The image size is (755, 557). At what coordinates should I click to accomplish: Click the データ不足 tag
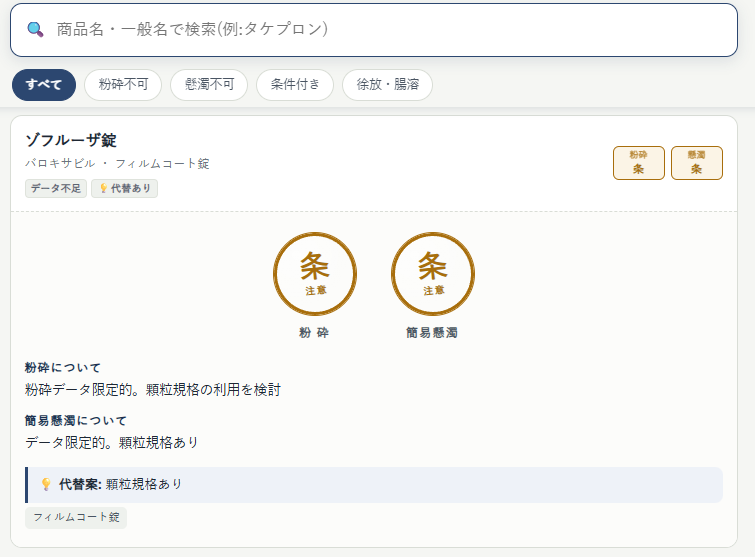(56, 188)
